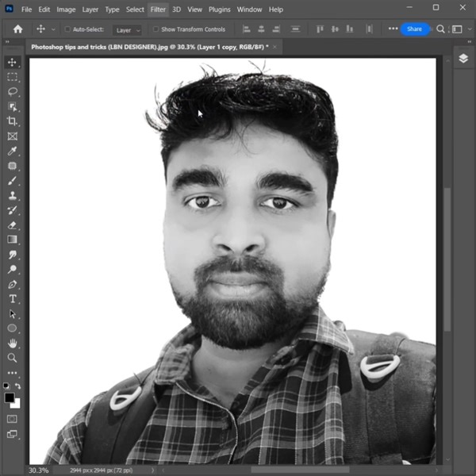Viewport: 476px width, 476px height.
Task: Select the Path Selection tool
Action: point(12,313)
